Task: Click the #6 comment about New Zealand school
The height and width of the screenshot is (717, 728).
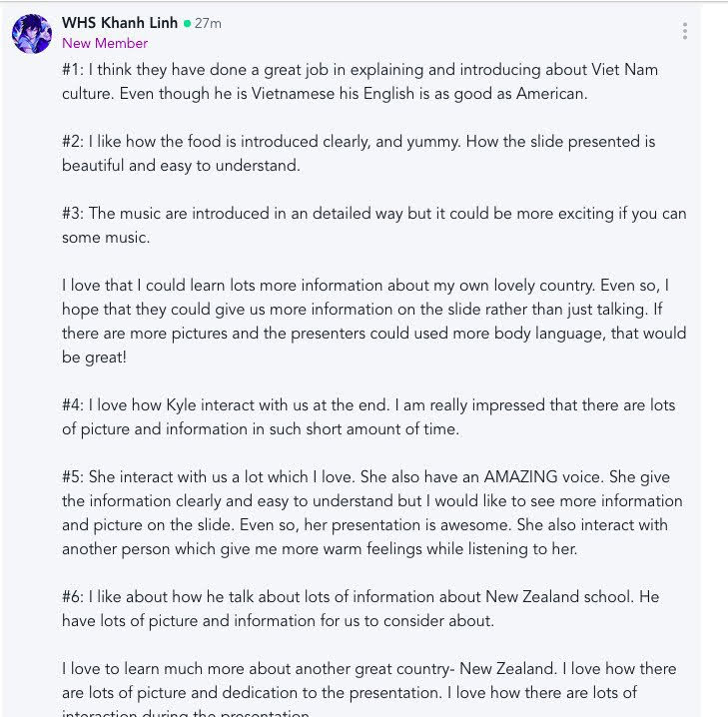Action: pos(361,608)
